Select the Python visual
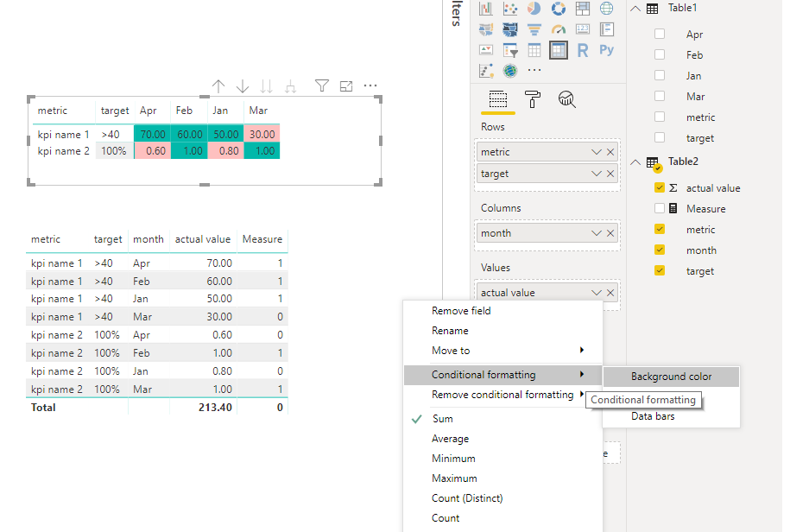 pos(607,50)
